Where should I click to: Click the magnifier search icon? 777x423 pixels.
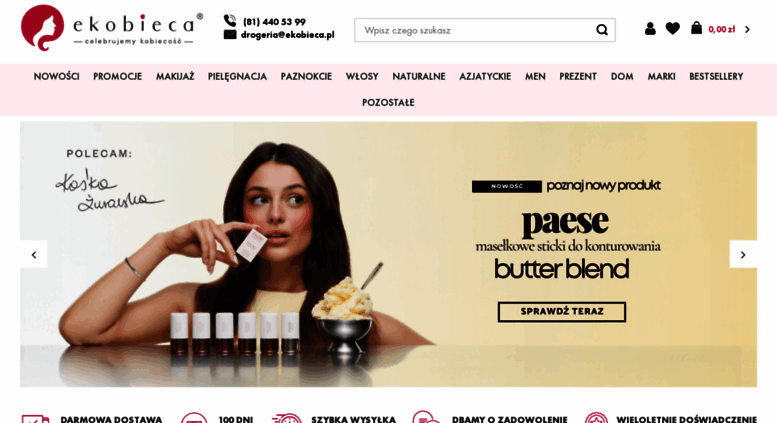[x=602, y=30]
